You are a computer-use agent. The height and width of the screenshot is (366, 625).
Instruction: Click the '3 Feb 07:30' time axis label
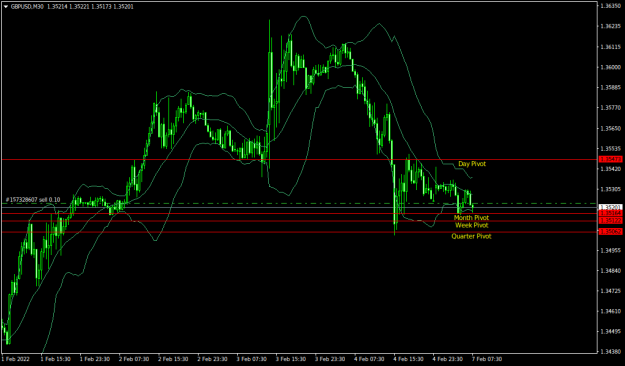click(x=253, y=359)
